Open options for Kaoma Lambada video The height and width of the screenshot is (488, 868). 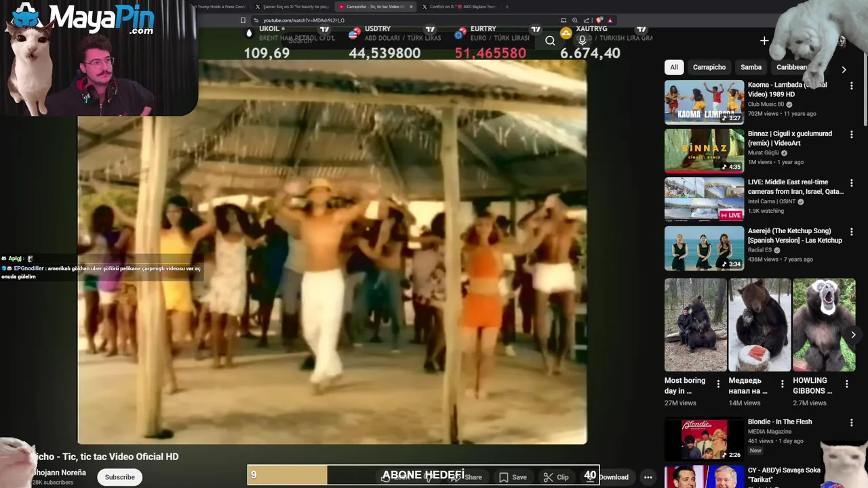851,86
